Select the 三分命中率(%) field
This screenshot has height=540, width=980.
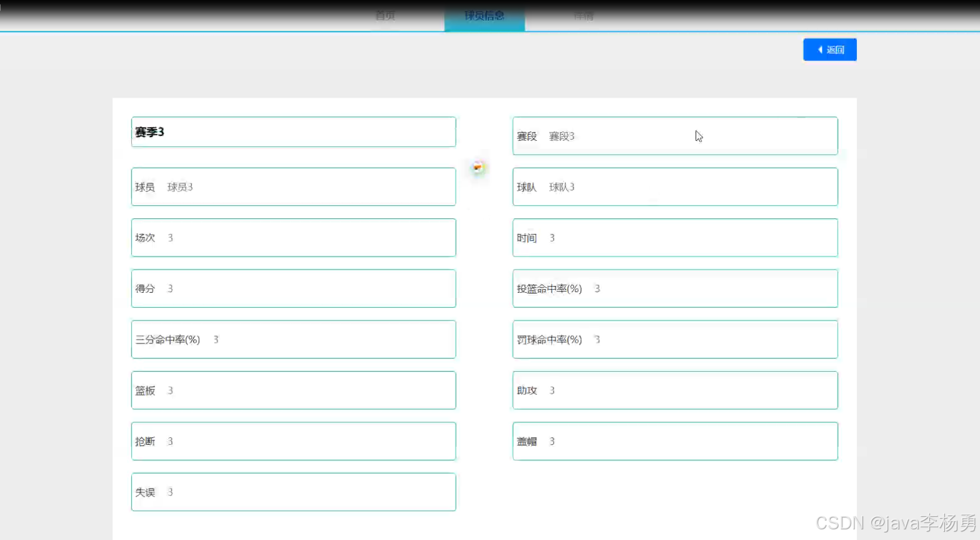[x=293, y=339]
